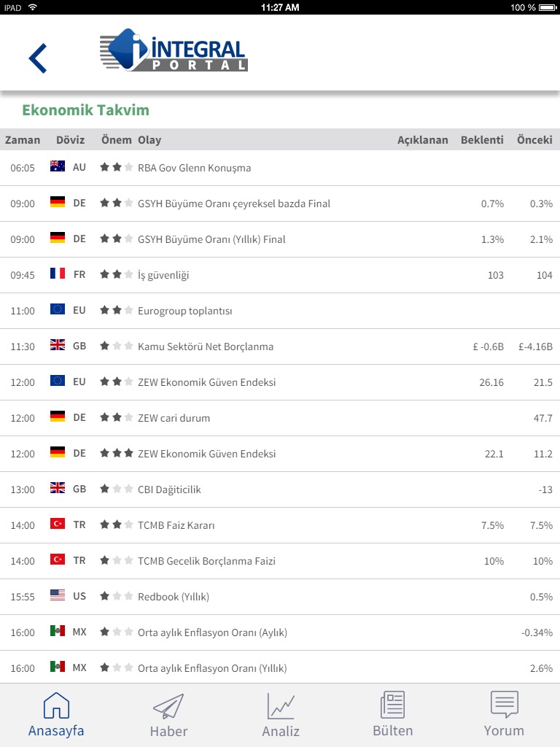Tap the Turkish flag beside TCMB Faiz Kararı
560x747 pixels.
coord(58,525)
